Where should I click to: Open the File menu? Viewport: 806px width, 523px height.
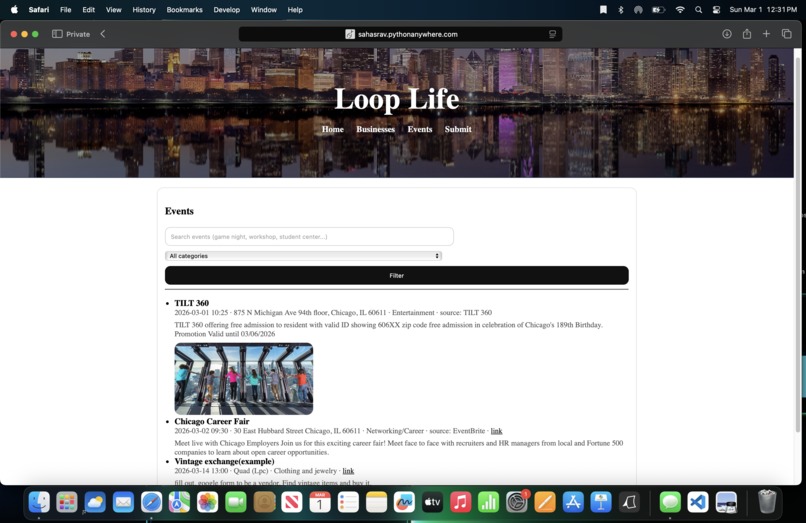[65, 10]
